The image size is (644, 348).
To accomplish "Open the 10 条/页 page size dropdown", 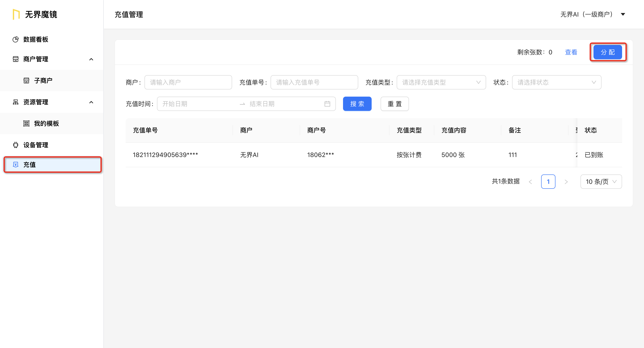I will coord(601,182).
